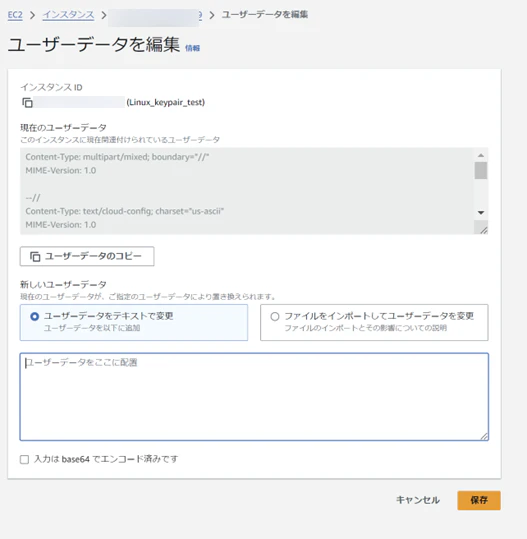Click the 新しいユーザーデータ heading

coord(63,284)
